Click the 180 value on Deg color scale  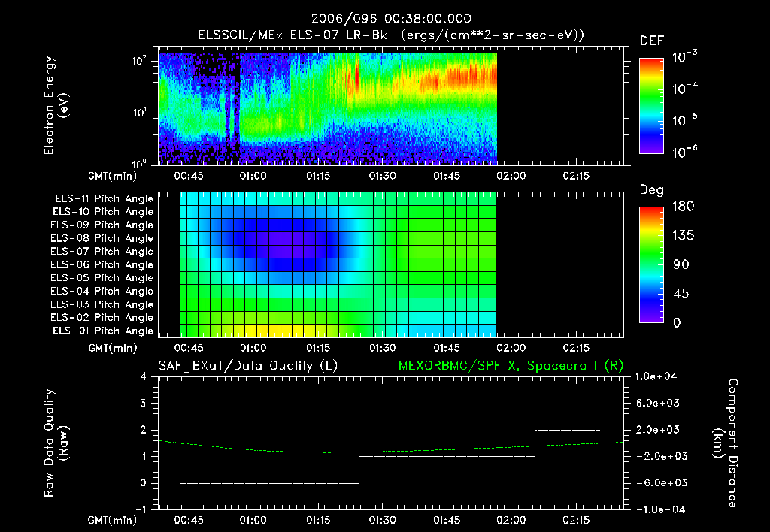[683, 206]
